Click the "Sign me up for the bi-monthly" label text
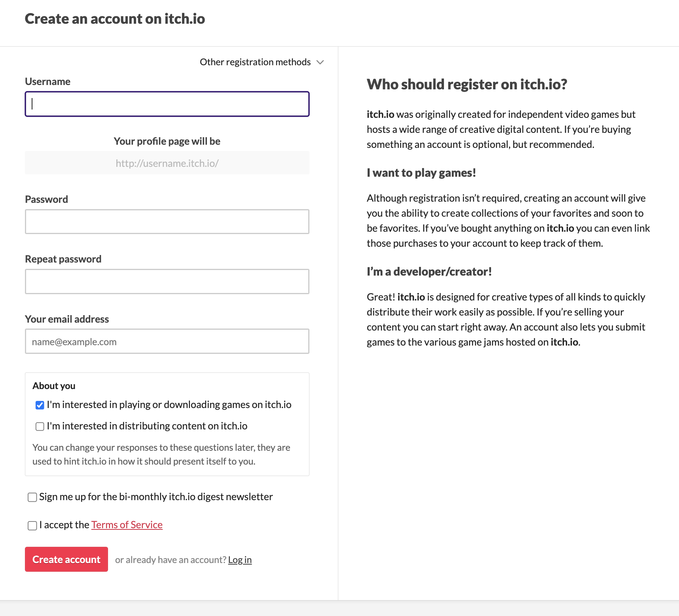Image resolution: width=679 pixels, height=616 pixels. (x=156, y=497)
